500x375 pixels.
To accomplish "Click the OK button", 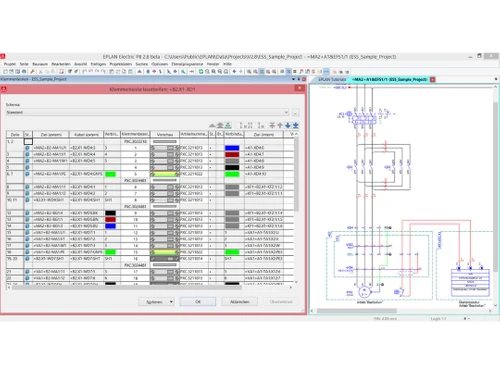I will [198, 302].
